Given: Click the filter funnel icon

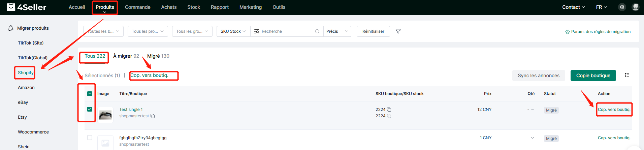Looking at the screenshot, I should pyautogui.click(x=398, y=31).
